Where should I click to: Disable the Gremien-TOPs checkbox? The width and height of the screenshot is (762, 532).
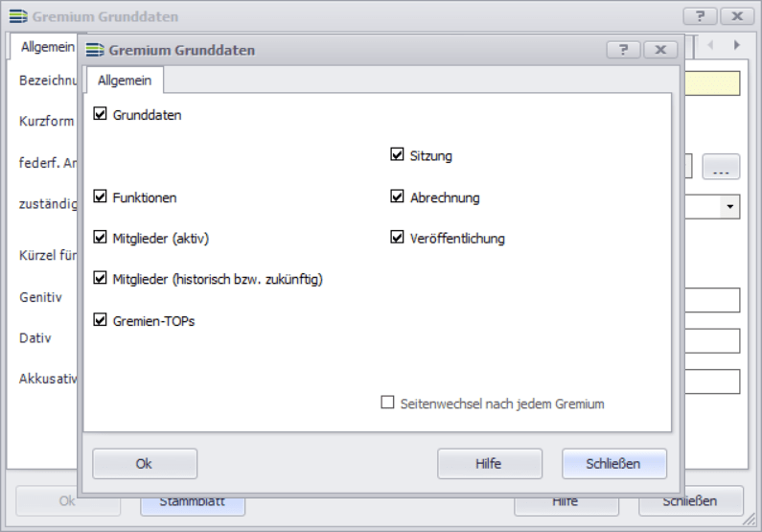[101, 321]
